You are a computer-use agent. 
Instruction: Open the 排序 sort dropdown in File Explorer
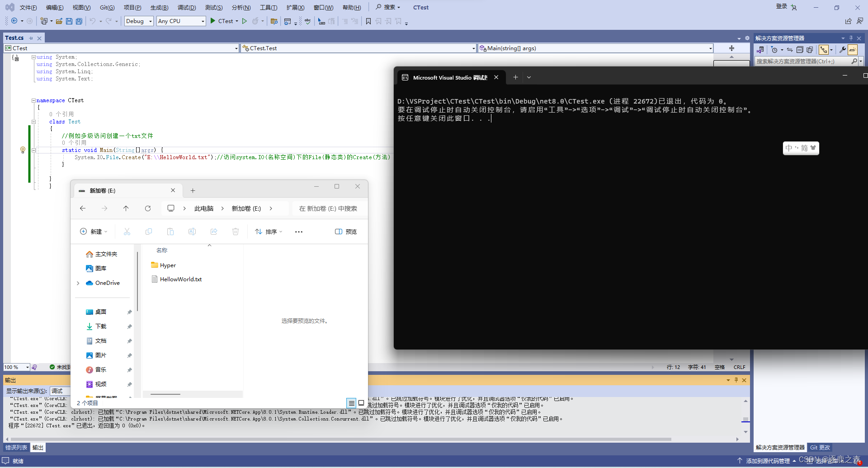[x=269, y=232]
